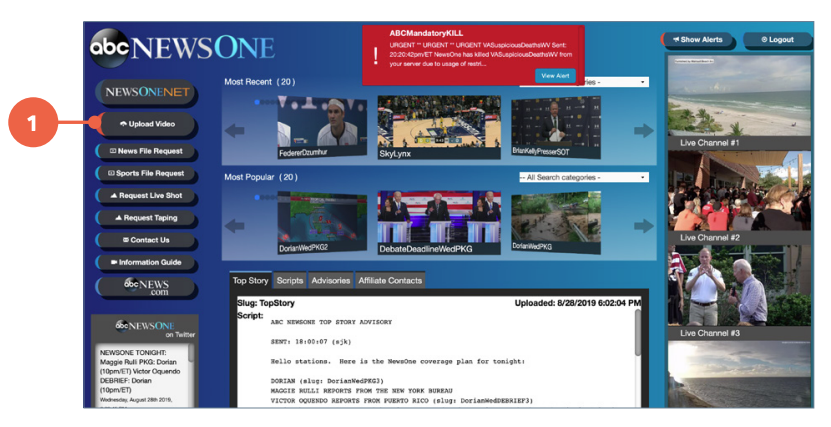The height and width of the screenshot is (427, 831).
Task: Open News File Request
Action: click(x=147, y=152)
